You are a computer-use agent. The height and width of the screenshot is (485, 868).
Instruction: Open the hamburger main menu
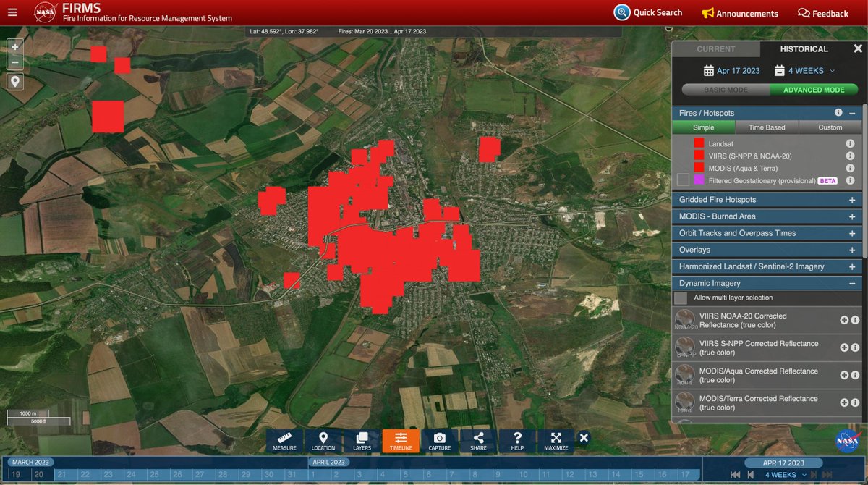(12, 12)
